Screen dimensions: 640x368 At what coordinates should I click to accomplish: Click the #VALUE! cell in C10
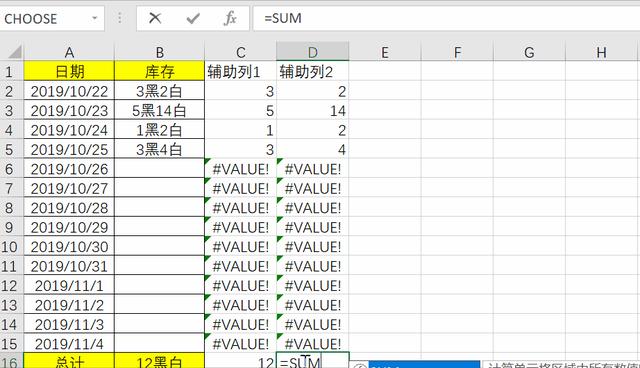[241, 247]
